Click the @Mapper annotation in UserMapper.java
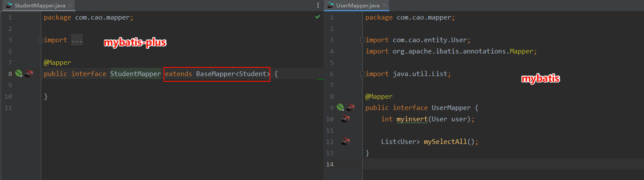644x180 pixels. point(379,97)
